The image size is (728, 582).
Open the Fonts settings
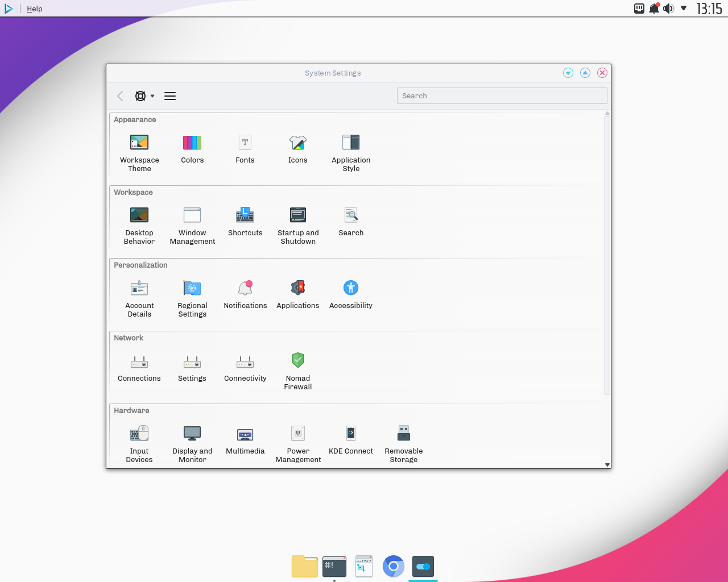[x=245, y=148]
